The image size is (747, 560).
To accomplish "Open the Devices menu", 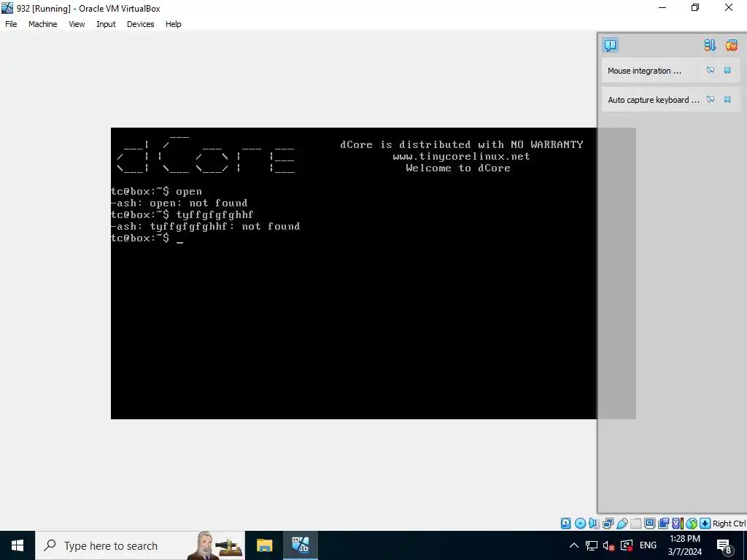I will click(x=141, y=24).
